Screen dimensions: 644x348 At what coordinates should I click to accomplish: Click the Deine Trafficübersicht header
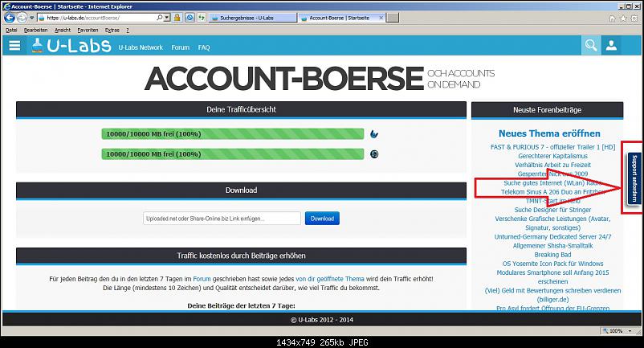click(x=241, y=109)
